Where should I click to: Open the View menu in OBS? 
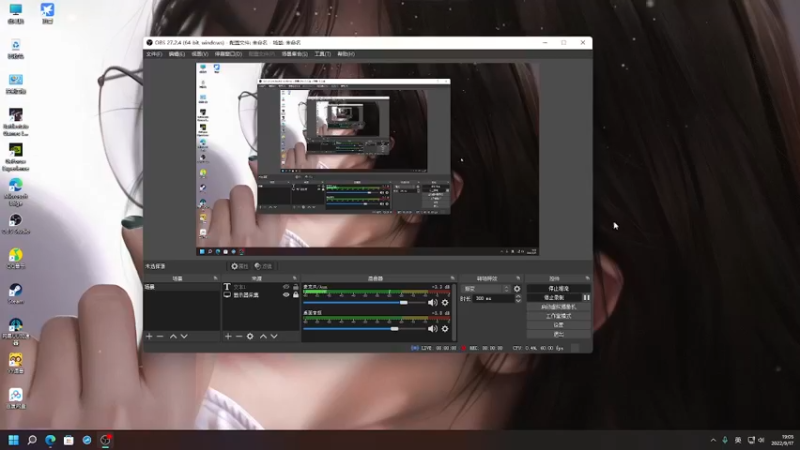pyautogui.click(x=199, y=54)
